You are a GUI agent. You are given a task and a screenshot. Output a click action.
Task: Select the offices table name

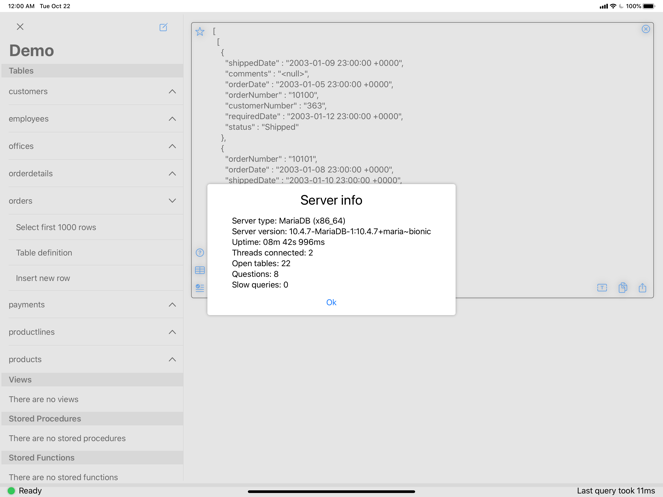tap(21, 146)
